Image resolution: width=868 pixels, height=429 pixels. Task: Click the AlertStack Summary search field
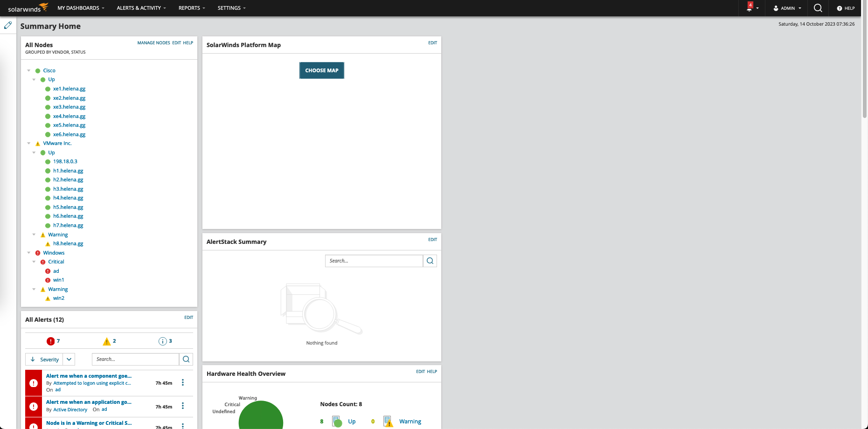coord(374,261)
